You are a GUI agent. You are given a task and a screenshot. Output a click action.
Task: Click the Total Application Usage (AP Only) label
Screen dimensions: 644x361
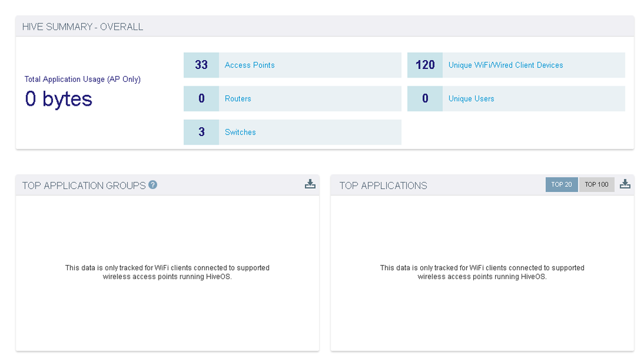pyautogui.click(x=83, y=79)
